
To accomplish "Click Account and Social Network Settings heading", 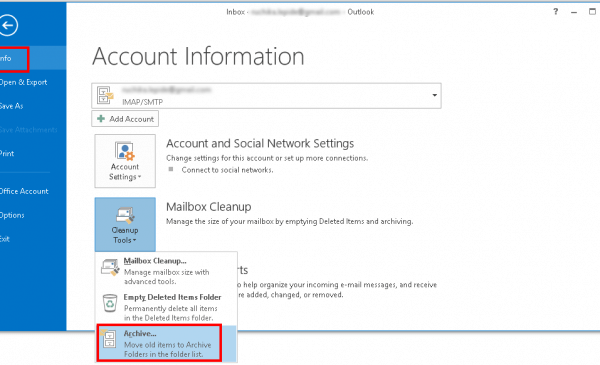I will [260, 143].
